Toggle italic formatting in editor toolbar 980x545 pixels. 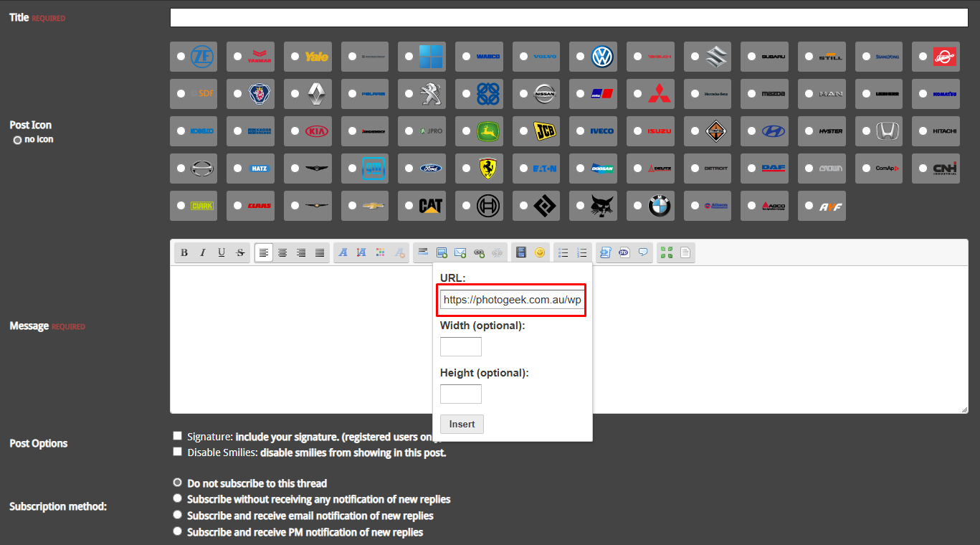click(203, 252)
